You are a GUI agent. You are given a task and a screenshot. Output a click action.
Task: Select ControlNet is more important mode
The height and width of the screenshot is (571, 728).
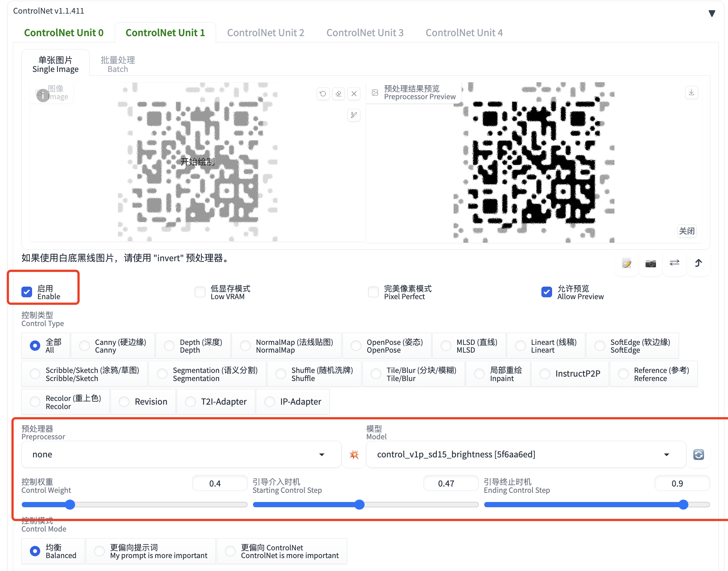[x=282, y=551]
